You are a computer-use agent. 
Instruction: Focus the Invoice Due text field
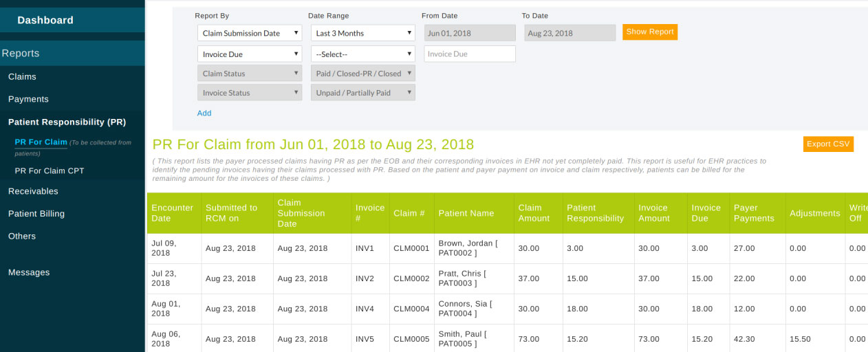click(469, 54)
